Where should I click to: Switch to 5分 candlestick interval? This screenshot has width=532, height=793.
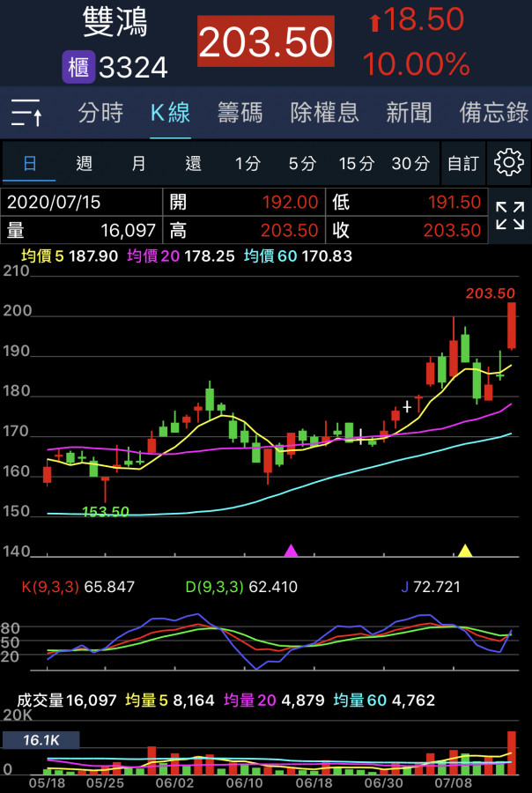(x=302, y=163)
